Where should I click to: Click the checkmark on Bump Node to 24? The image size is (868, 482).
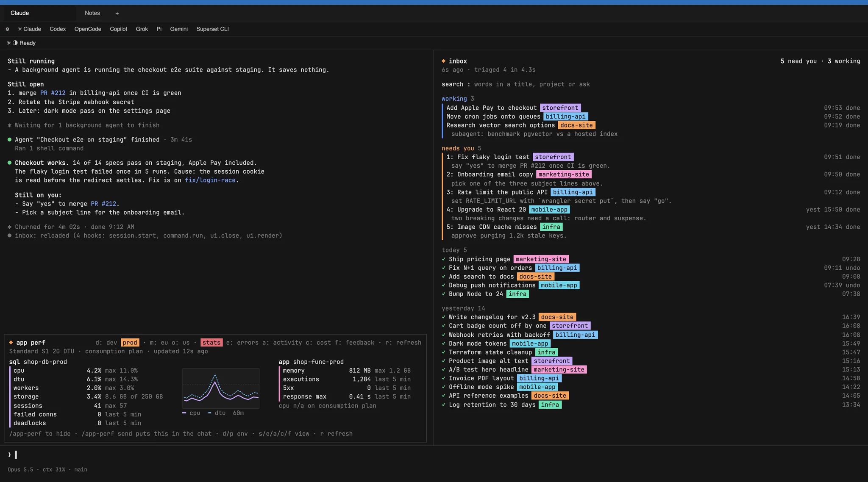click(x=444, y=294)
